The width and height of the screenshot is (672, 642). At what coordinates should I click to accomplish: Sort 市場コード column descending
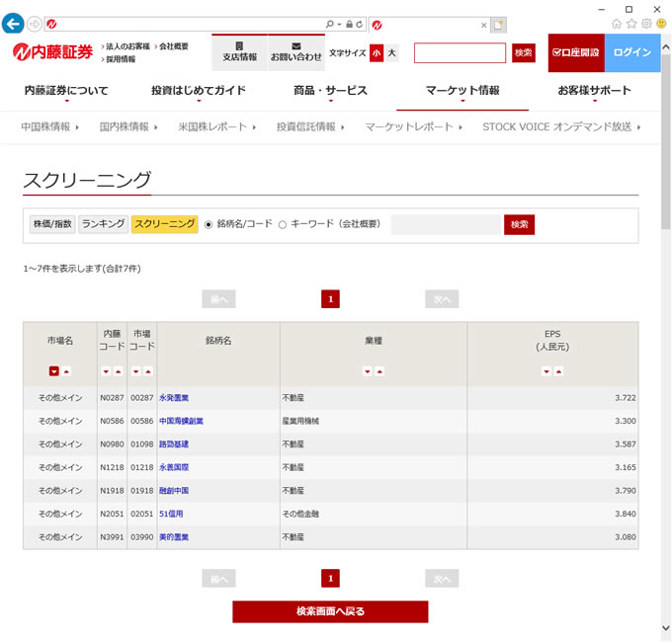tap(135, 371)
